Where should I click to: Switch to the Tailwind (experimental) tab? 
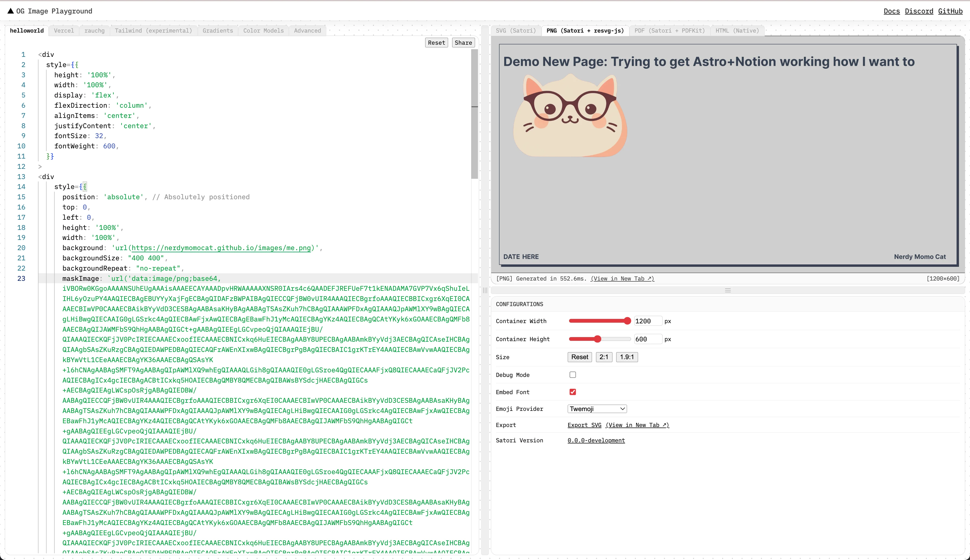pyautogui.click(x=153, y=31)
